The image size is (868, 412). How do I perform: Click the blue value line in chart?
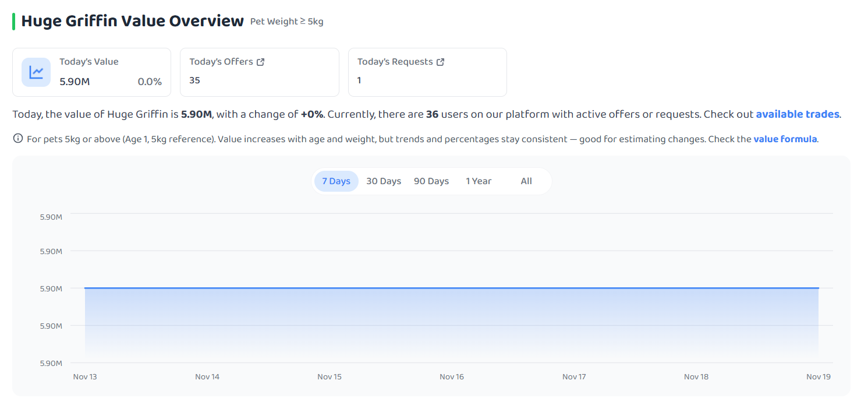click(452, 288)
